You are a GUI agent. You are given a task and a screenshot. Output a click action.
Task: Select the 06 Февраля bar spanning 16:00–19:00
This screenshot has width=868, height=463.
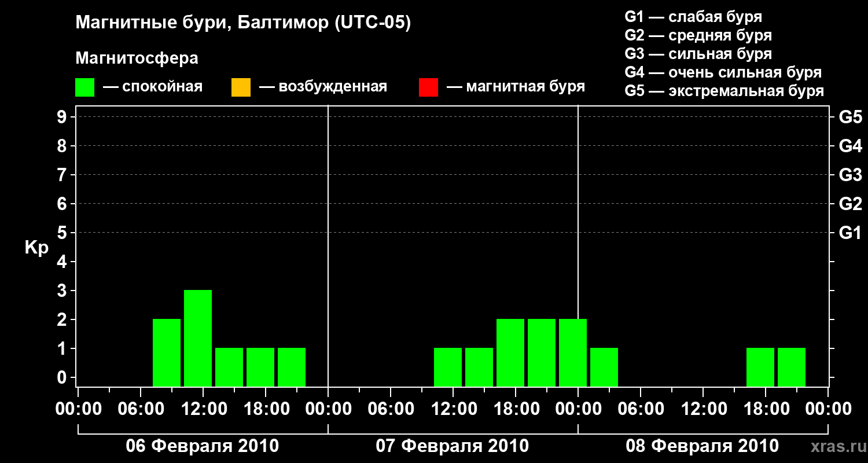260,367
